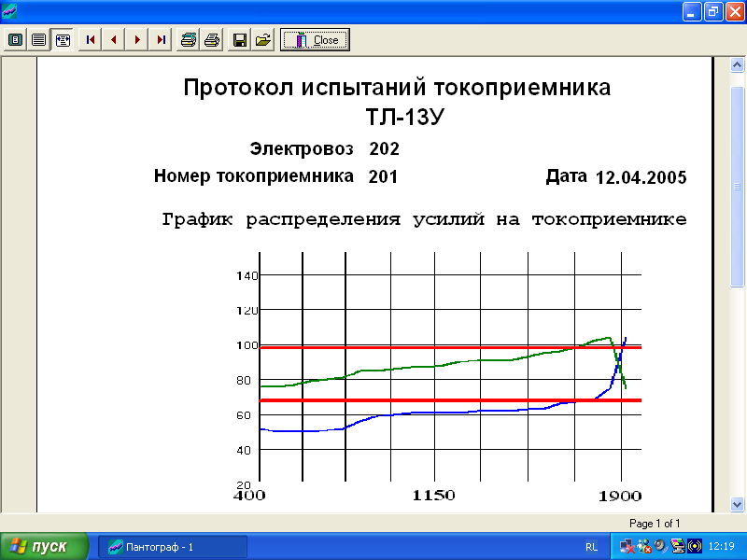Viewport: 747px width, 560px height.
Task: Go to first page of report
Action: (x=90, y=39)
